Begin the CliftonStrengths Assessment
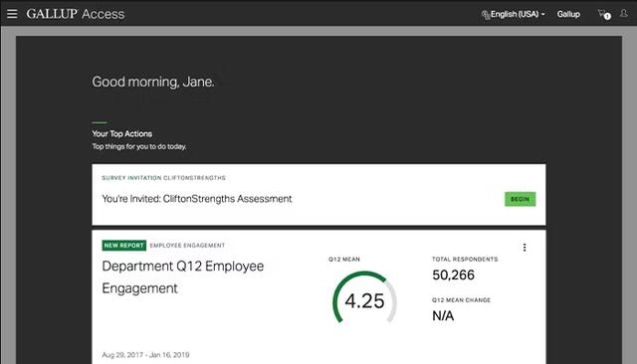The width and height of the screenshot is (637, 364). point(520,199)
